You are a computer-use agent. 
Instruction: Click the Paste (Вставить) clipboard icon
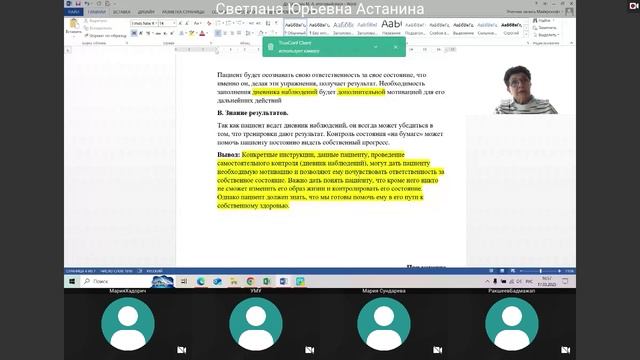[x=73, y=23]
